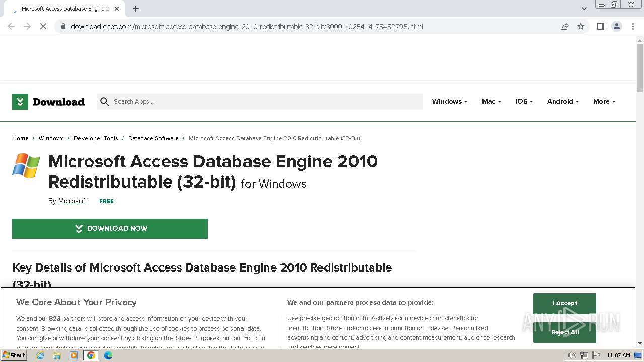
Task: Close the Microsoft Access Database Engine tab
Action: click(117, 9)
